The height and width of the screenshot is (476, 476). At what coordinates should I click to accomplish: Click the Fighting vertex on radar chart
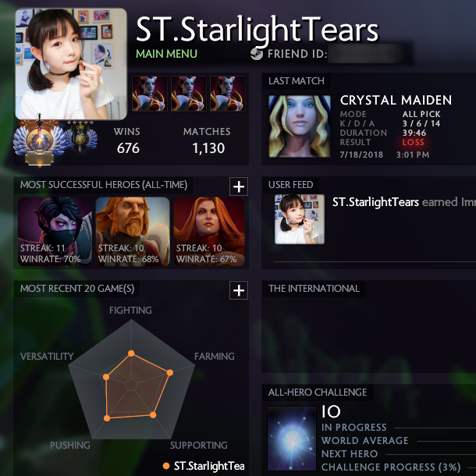click(x=131, y=353)
